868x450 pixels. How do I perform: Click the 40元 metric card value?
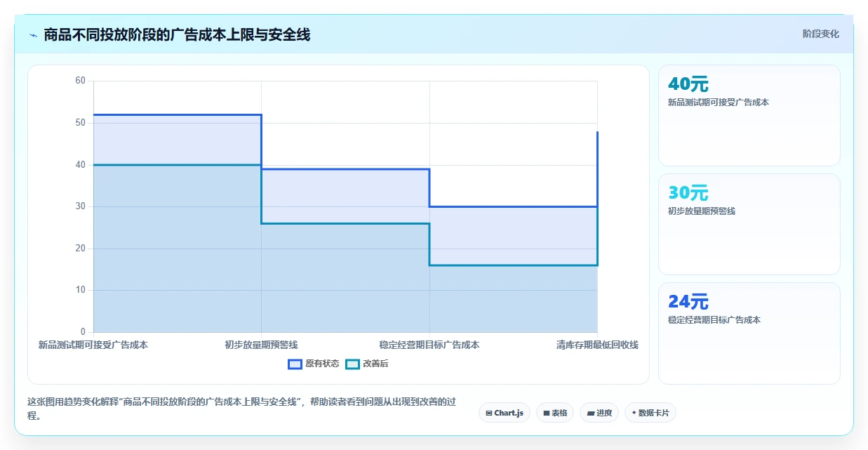coord(688,84)
